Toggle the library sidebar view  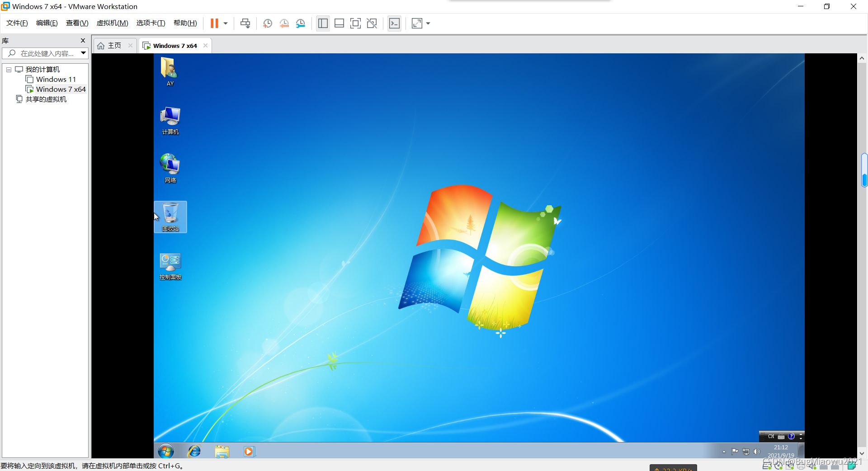(x=323, y=23)
